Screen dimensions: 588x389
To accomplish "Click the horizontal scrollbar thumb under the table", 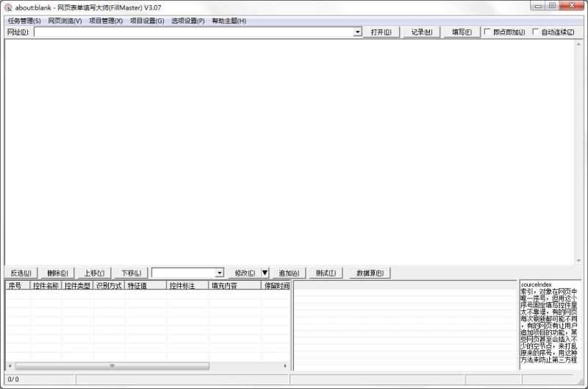I will 112,365.
